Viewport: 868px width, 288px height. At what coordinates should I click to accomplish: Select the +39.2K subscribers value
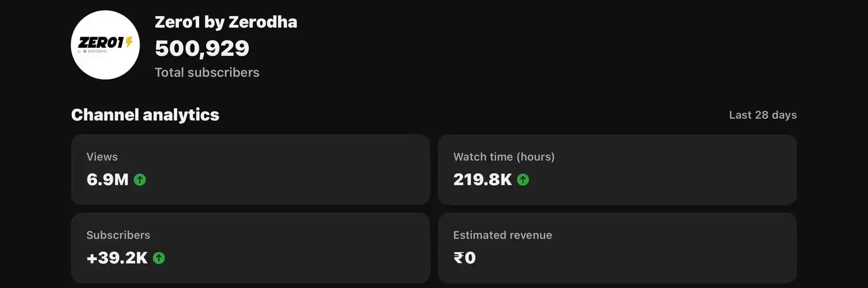pos(117,258)
